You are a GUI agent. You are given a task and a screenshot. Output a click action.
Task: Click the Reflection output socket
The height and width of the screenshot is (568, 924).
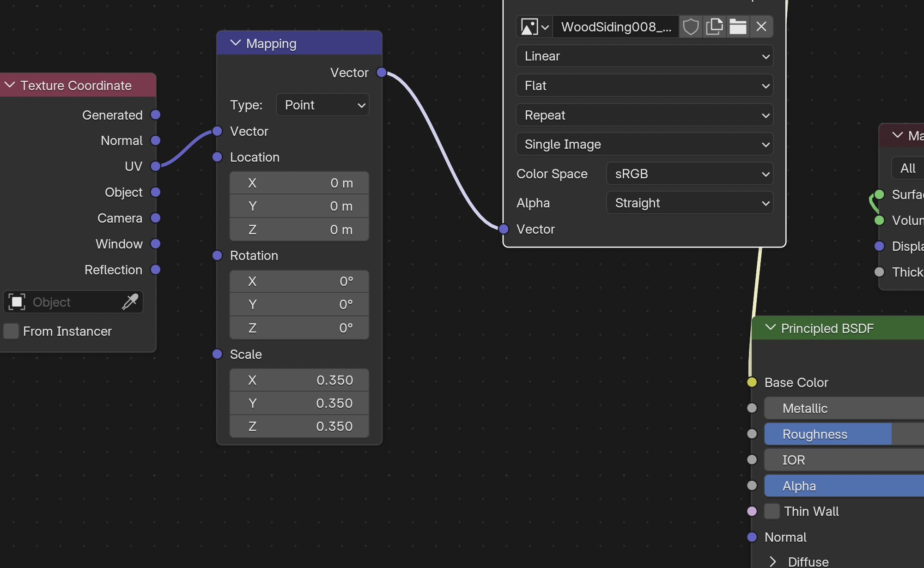pyautogui.click(x=156, y=270)
